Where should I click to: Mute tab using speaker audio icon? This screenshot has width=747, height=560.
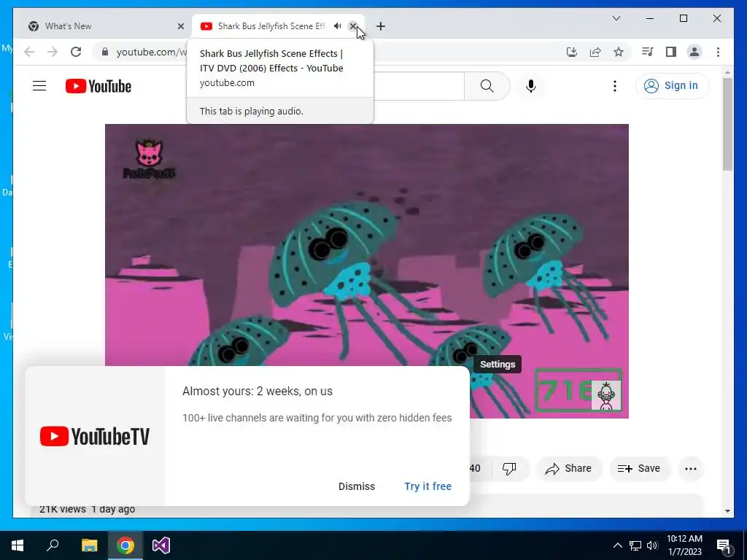click(x=337, y=26)
